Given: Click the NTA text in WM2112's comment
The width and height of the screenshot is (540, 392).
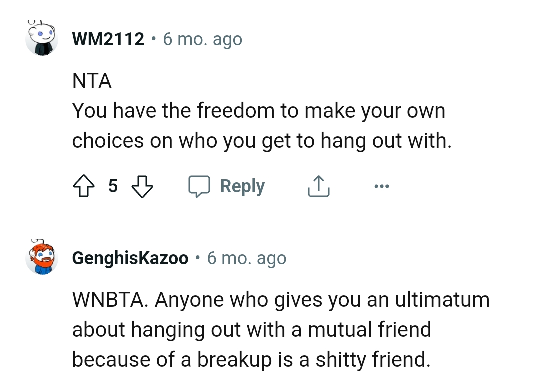Looking at the screenshot, I should 90,80.
